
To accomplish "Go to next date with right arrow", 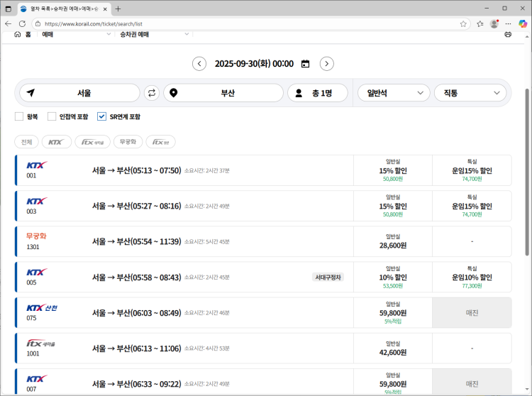I will point(327,64).
